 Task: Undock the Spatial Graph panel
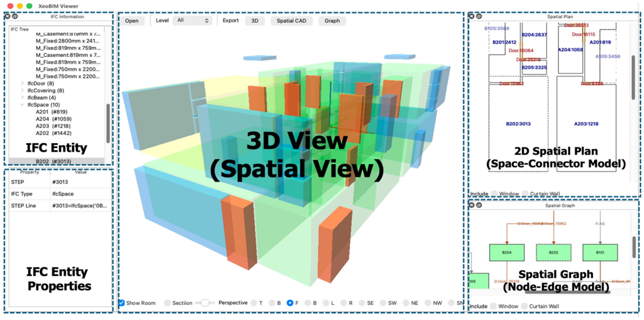point(479,205)
